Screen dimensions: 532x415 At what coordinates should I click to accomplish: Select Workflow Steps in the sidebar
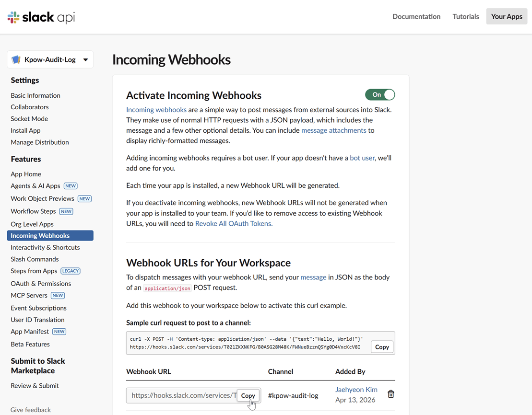coord(33,211)
